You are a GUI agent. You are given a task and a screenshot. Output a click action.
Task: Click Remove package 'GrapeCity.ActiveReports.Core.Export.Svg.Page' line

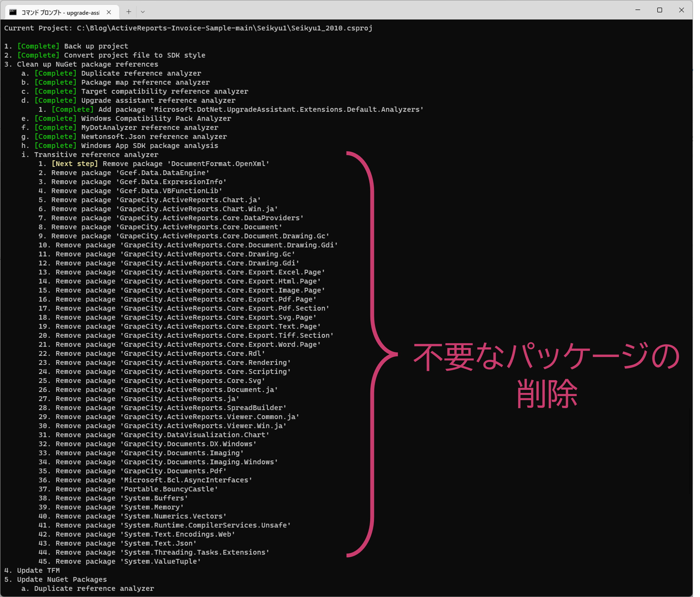177,317
